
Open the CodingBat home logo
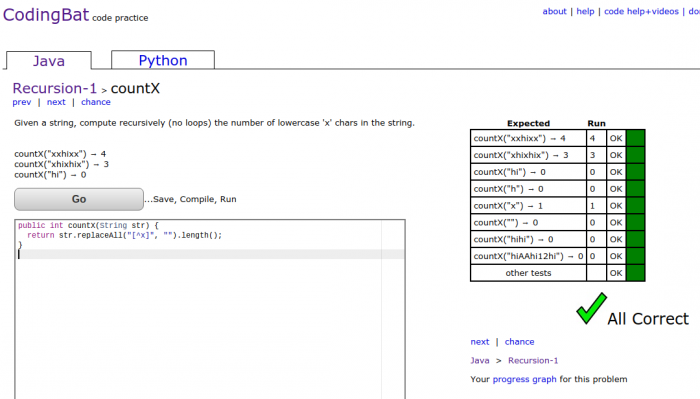(46, 15)
